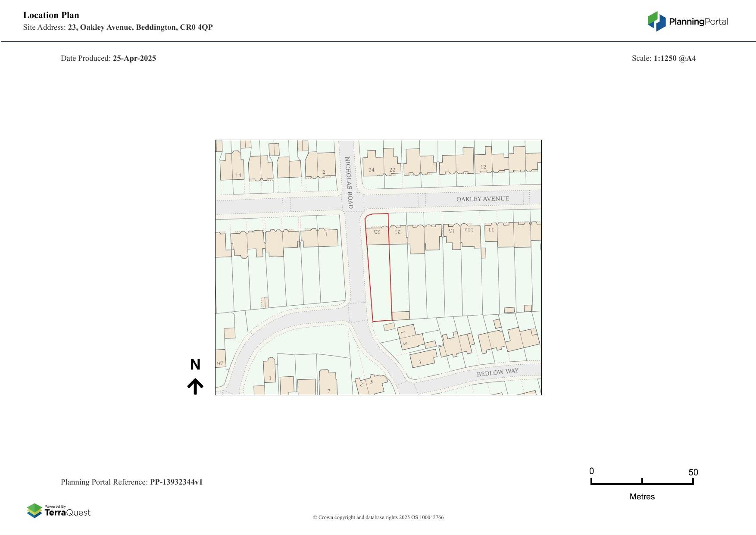Click the date produced 25-Apr-2025
The width and height of the screenshot is (756, 535).
point(134,58)
